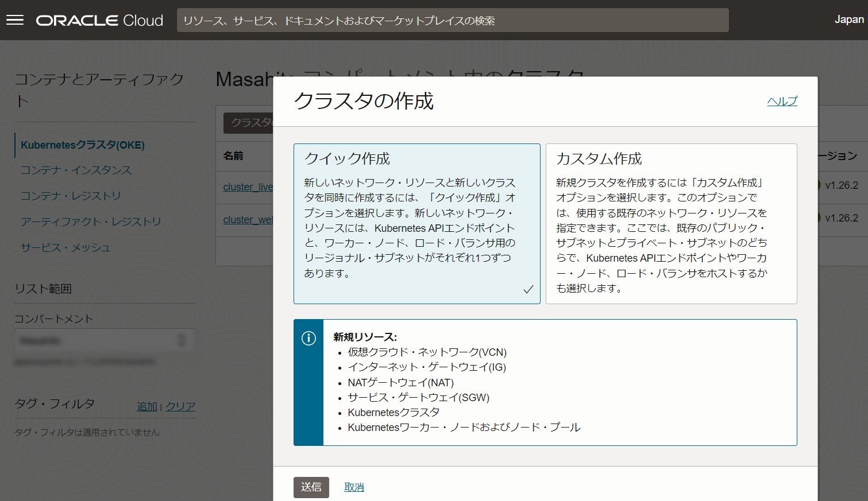This screenshot has width=868, height=501.
Task: Open the hamburger navigation menu
Action: point(15,20)
